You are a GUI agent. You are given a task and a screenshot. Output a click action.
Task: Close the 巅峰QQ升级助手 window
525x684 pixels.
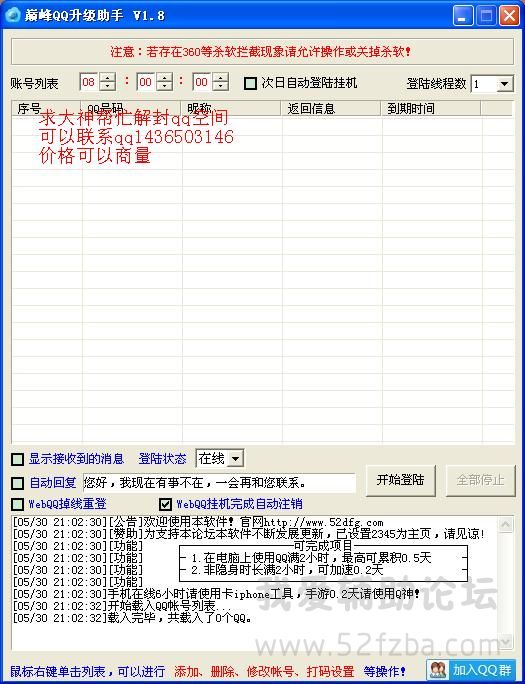point(509,16)
